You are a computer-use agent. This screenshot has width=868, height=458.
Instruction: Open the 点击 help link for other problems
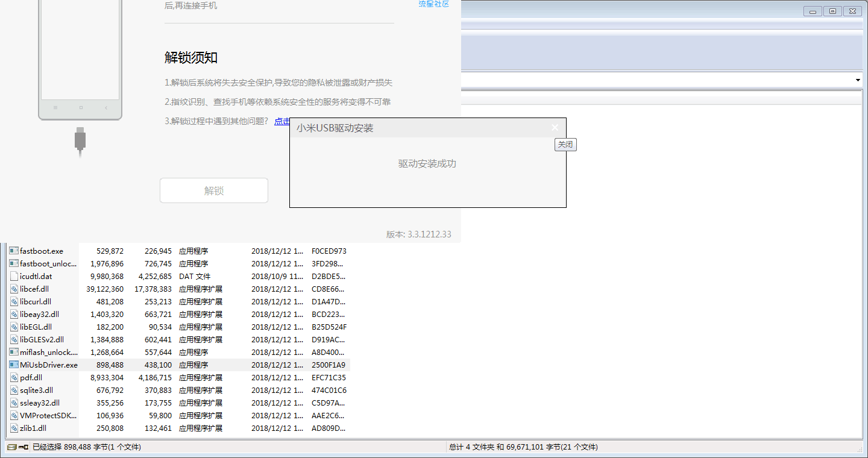point(282,121)
